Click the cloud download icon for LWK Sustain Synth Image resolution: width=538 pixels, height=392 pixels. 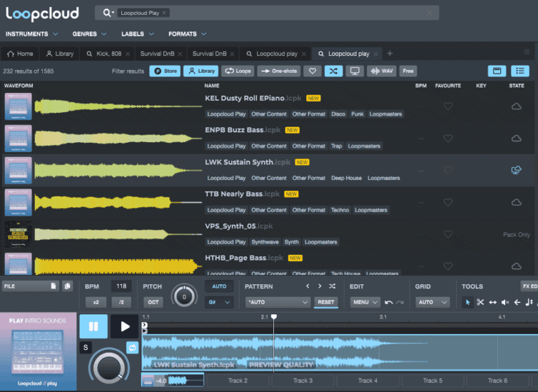[516, 170]
